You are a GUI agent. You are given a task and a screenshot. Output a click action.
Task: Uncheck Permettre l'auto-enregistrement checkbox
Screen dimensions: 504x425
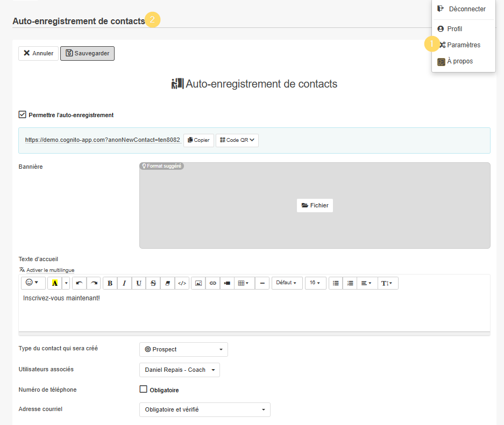tap(23, 114)
